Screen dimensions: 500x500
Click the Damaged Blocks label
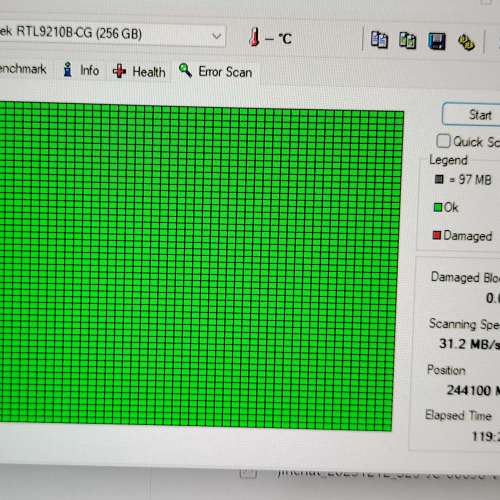tap(465, 277)
